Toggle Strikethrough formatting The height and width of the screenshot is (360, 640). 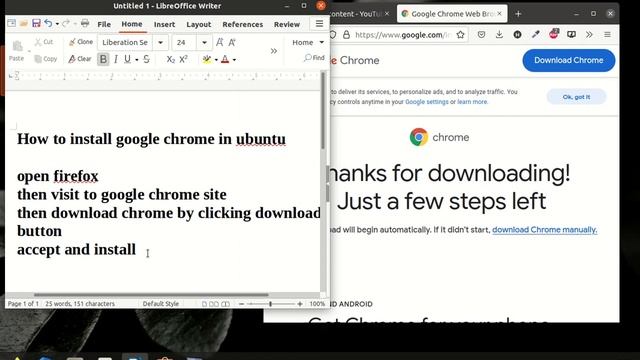[147, 59]
